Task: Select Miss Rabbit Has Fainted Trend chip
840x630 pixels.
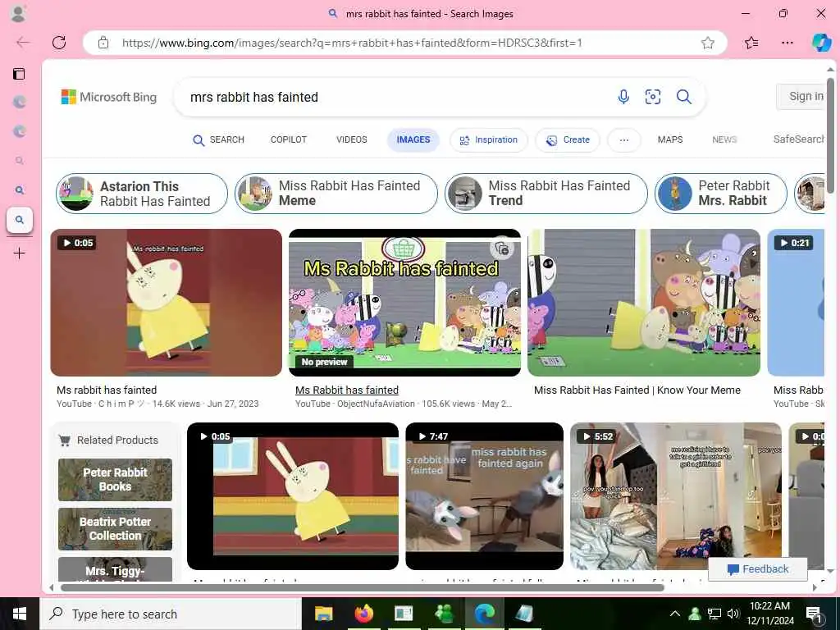Action: pos(546,194)
